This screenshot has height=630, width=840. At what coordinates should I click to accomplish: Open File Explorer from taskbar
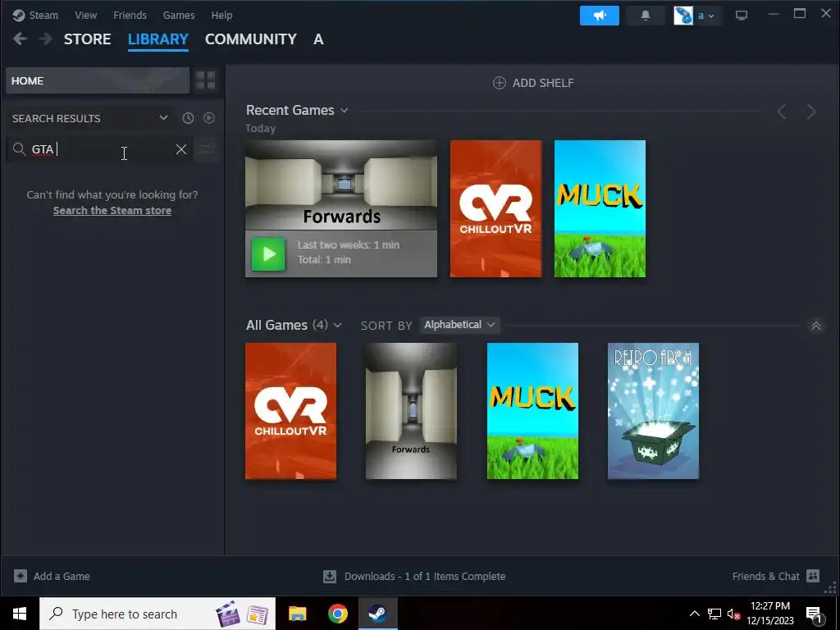coord(297,614)
